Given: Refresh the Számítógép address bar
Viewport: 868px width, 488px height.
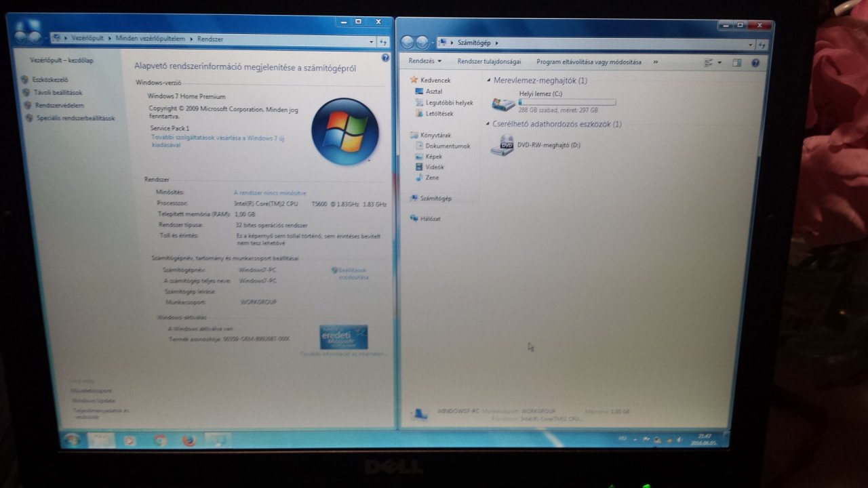Looking at the screenshot, I should [x=762, y=45].
